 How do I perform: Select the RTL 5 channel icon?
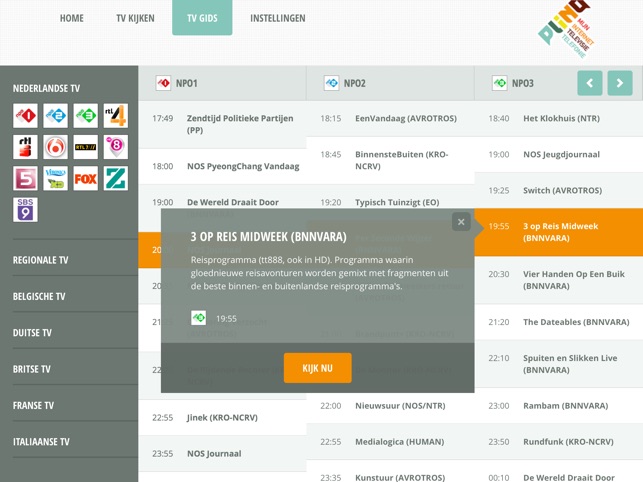point(25,147)
